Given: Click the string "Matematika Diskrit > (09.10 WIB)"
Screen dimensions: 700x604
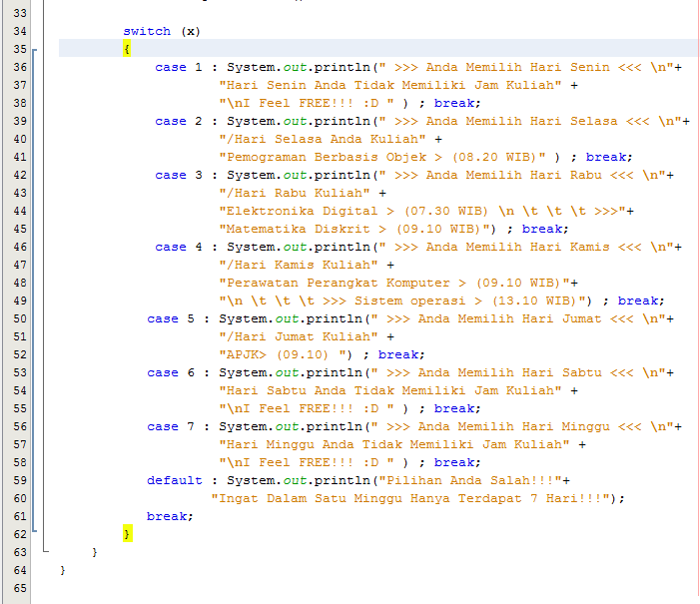Looking at the screenshot, I should 354,229.
